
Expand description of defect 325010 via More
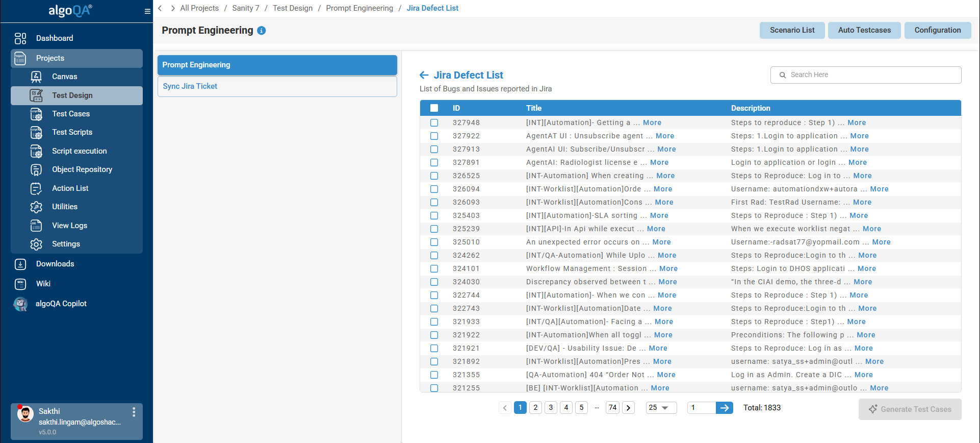882,242
